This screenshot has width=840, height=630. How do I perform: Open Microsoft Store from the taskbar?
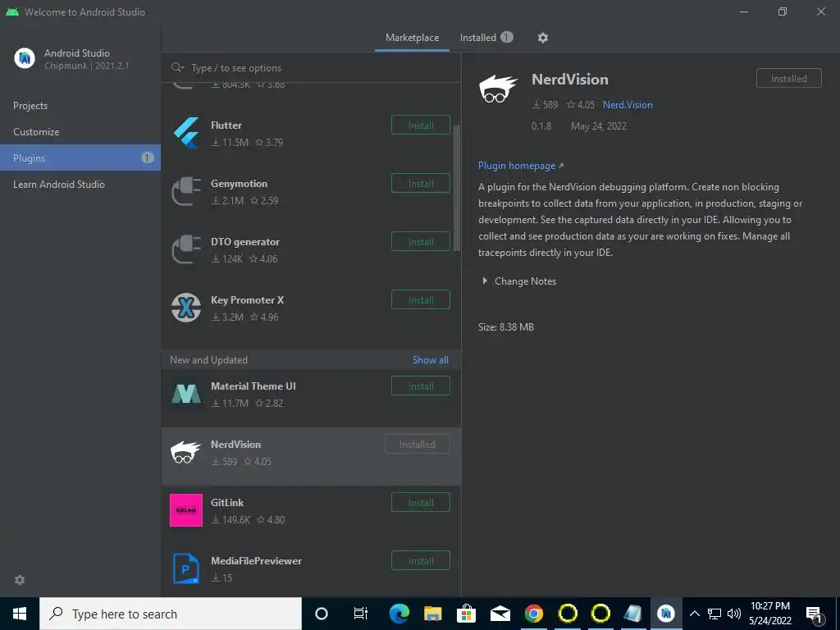click(x=466, y=614)
